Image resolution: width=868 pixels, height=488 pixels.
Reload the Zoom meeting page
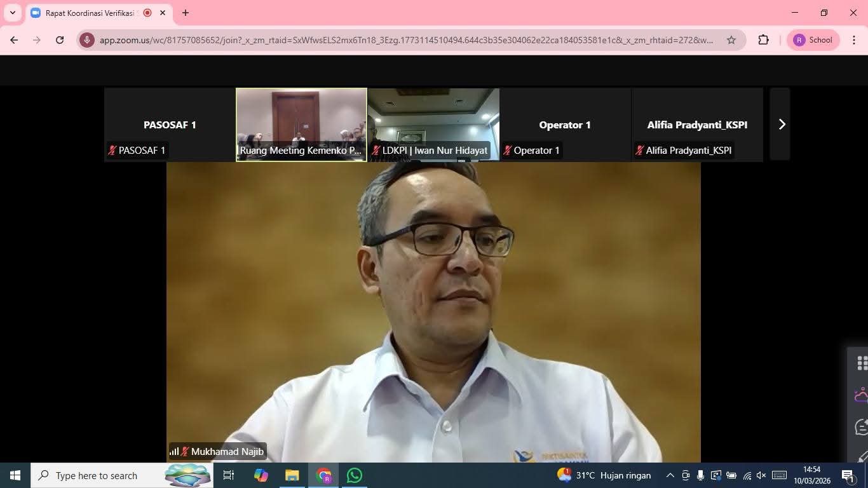coord(60,40)
